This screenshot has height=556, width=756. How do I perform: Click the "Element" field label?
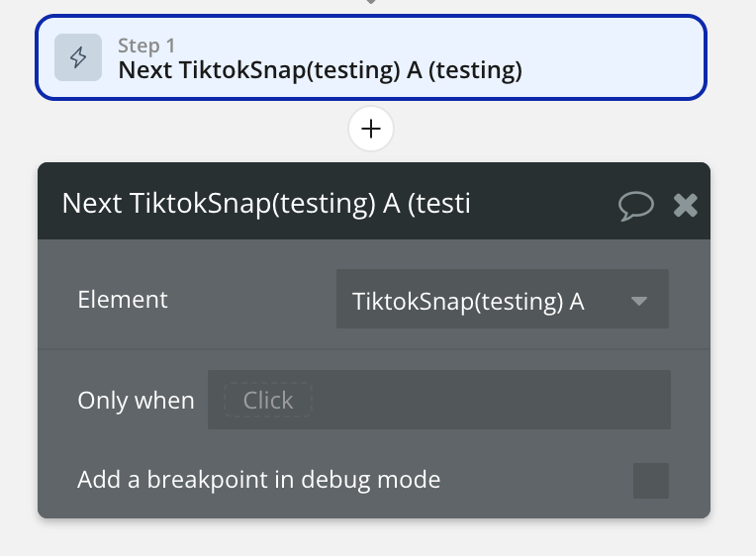pos(123,300)
